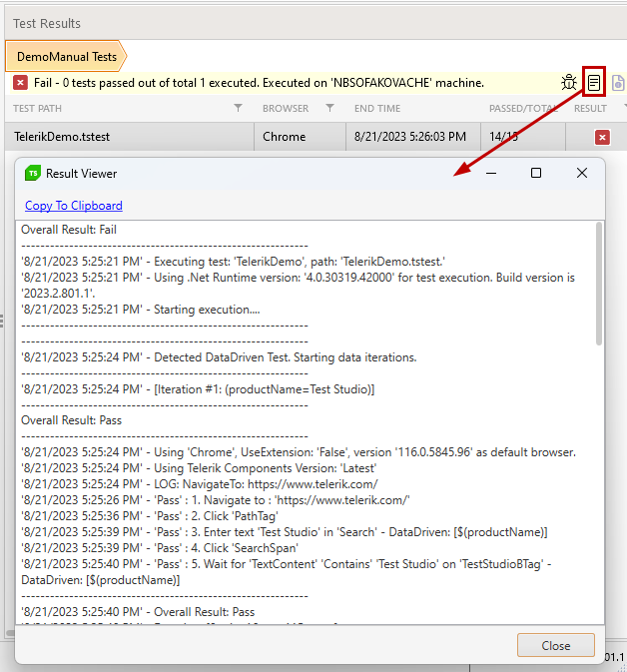The width and height of the screenshot is (627, 672).
Task: Close the Result Viewer with X
Action: (582, 173)
